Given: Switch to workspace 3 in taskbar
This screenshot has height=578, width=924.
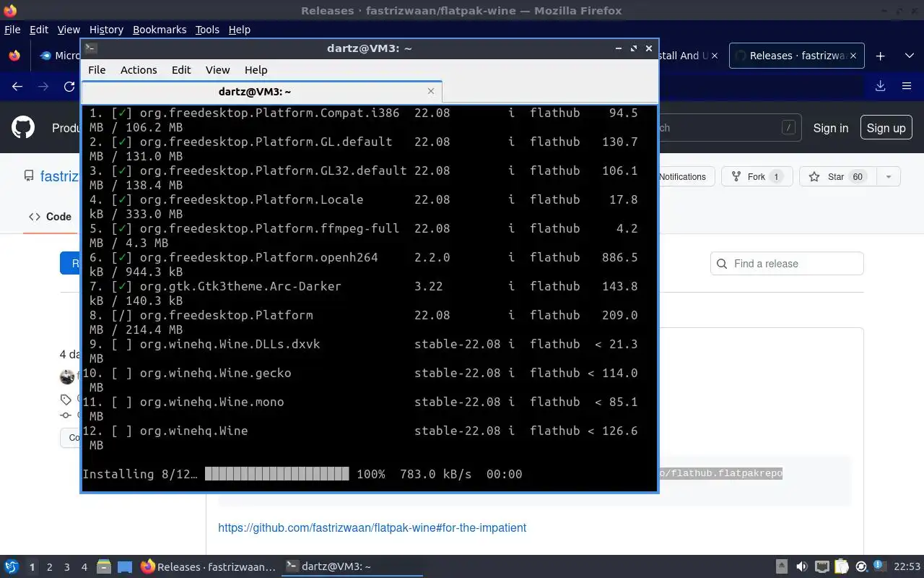Looking at the screenshot, I should click(66, 567).
